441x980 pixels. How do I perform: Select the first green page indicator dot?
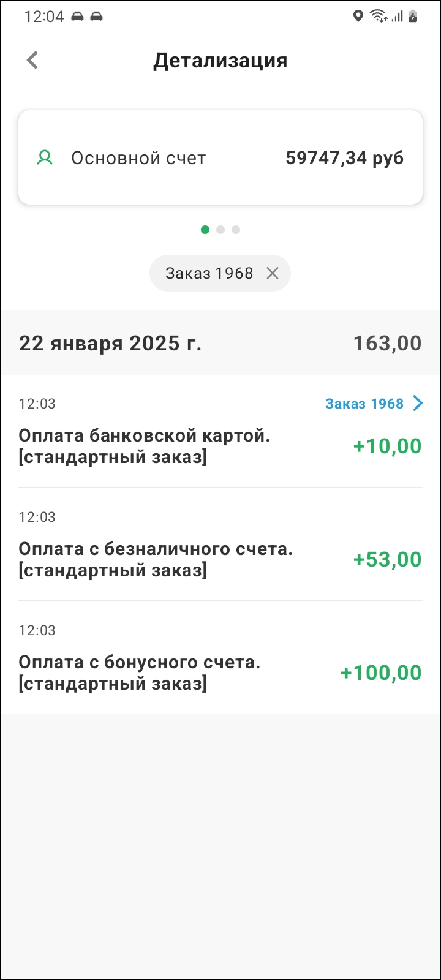point(205,230)
